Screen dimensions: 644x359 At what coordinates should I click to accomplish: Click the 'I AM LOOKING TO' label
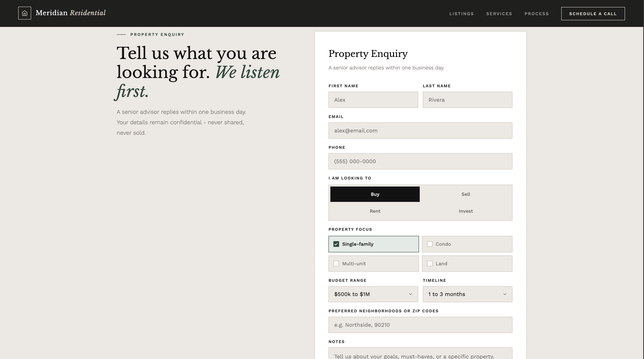[x=350, y=178]
